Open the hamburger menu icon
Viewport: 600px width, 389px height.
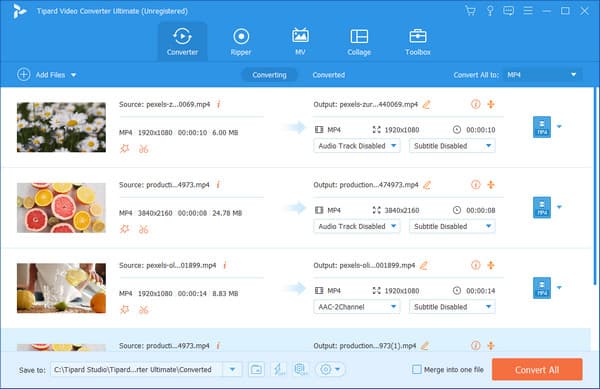pyautogui.click(x=528, y=11)
